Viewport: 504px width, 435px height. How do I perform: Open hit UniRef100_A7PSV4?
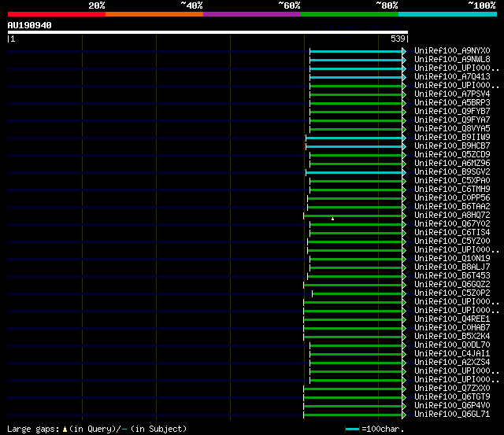pyautogui.click(x=452, y=94)
